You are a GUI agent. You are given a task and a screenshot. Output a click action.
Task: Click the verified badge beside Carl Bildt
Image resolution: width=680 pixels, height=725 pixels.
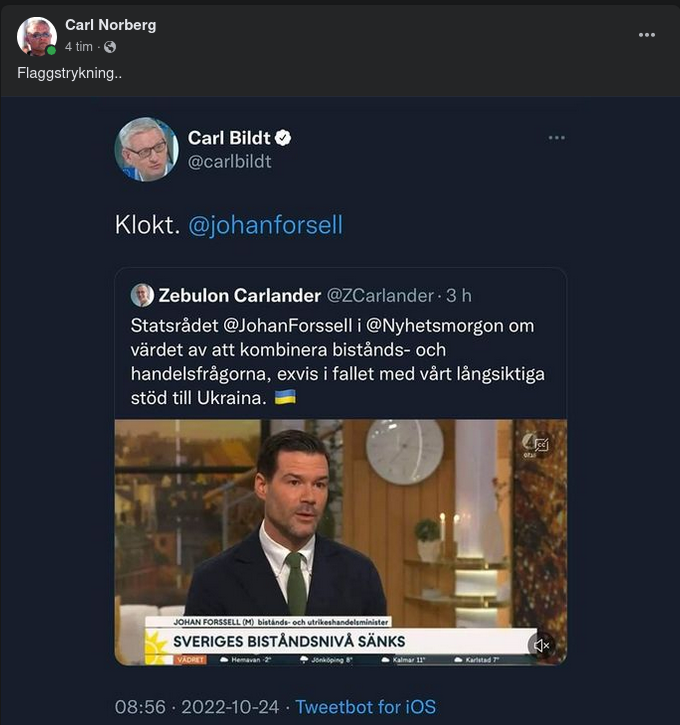pyautogui.click(x=284, y=138)
